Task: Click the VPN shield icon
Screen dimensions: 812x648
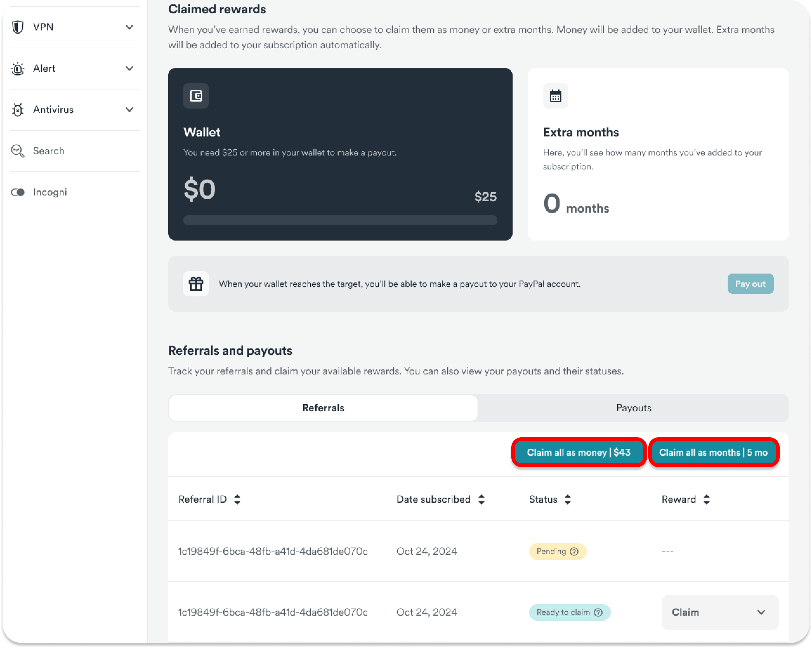Action: pos(18,27)
